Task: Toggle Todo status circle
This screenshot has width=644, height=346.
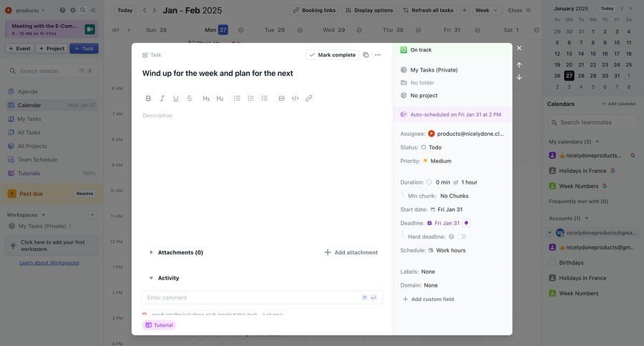Action: [424, 147]
